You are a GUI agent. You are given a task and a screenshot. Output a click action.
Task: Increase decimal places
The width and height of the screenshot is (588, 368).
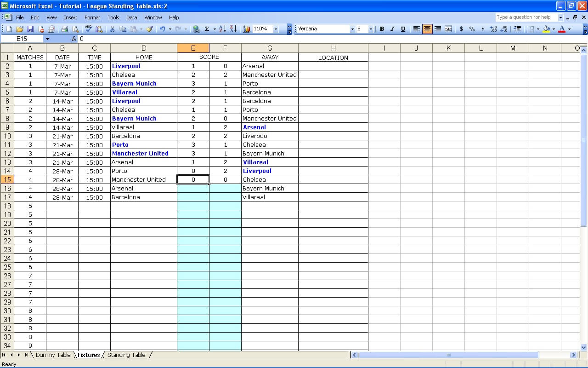(493, 29)
